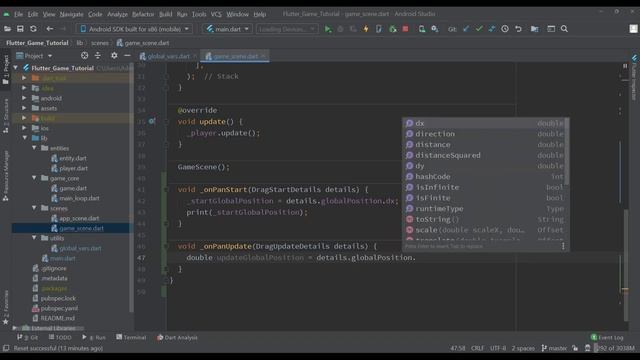This screenshot has width=640, height=360.
Task: Click the master git branch widget
Action: 554,348
